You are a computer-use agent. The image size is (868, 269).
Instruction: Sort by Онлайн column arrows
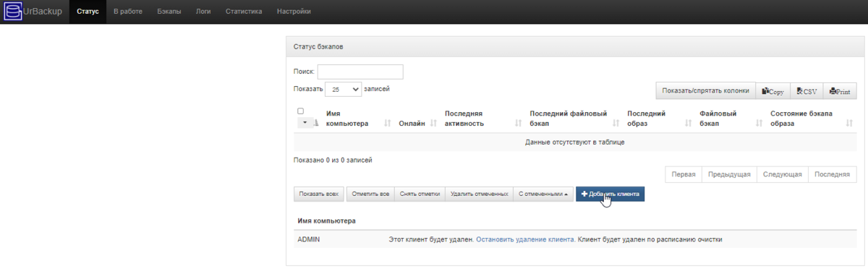point(433,124)
